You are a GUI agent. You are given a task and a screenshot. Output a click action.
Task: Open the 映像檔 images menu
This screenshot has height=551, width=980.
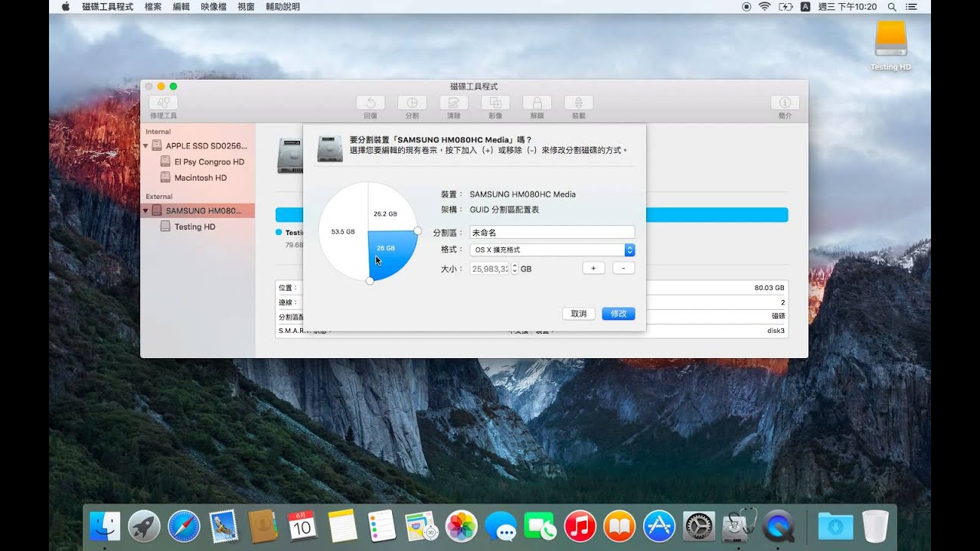click(x=214, y=7)
